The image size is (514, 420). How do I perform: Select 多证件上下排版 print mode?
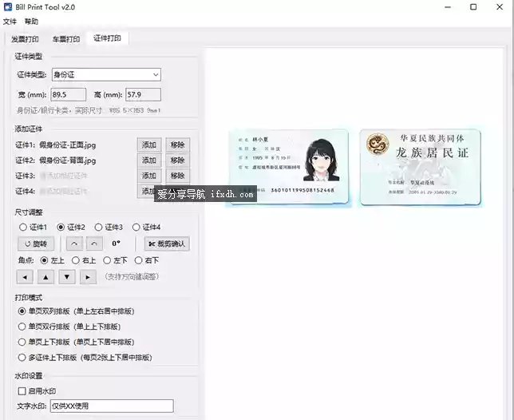click(85, 358)
